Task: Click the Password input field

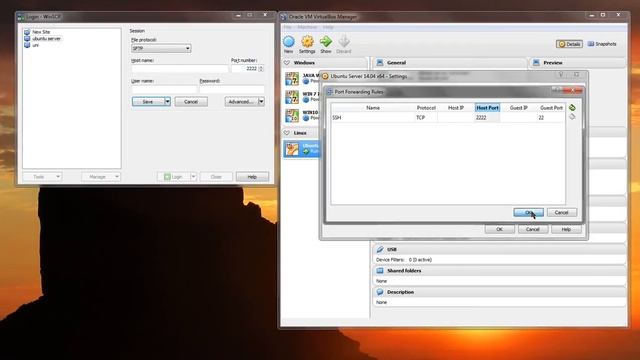Action: point(232,89)
